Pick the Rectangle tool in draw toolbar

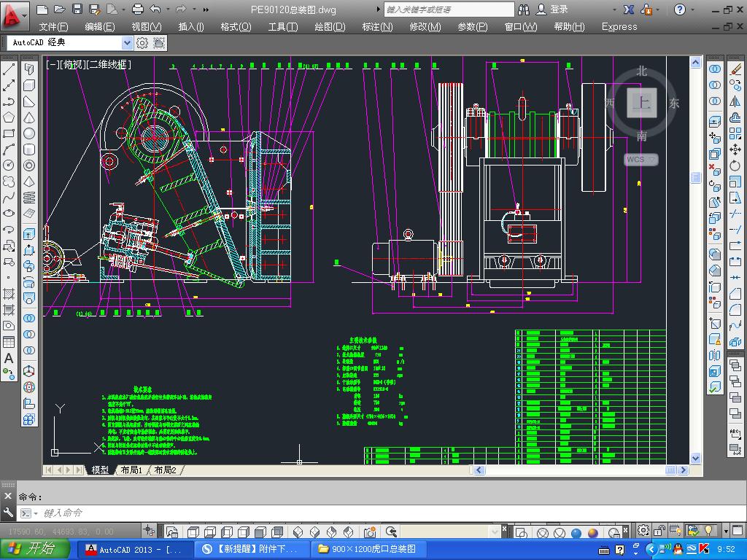pos(9,133)
